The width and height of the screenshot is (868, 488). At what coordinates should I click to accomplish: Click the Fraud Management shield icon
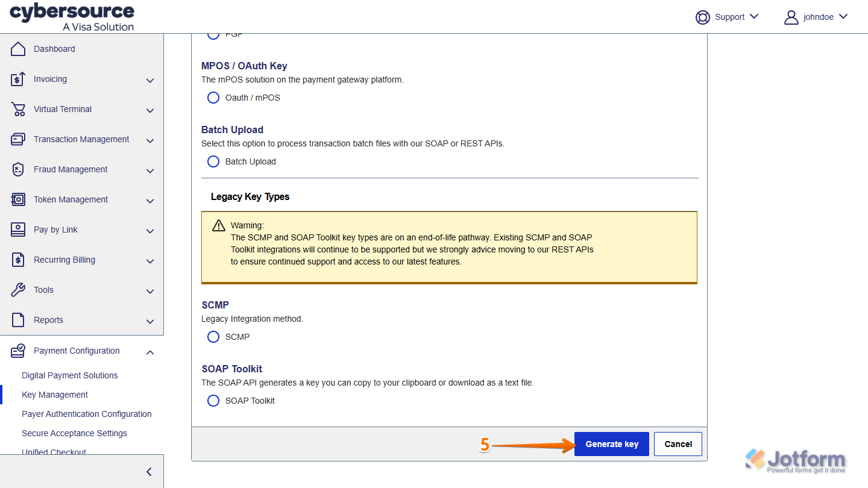click(18, 169)
